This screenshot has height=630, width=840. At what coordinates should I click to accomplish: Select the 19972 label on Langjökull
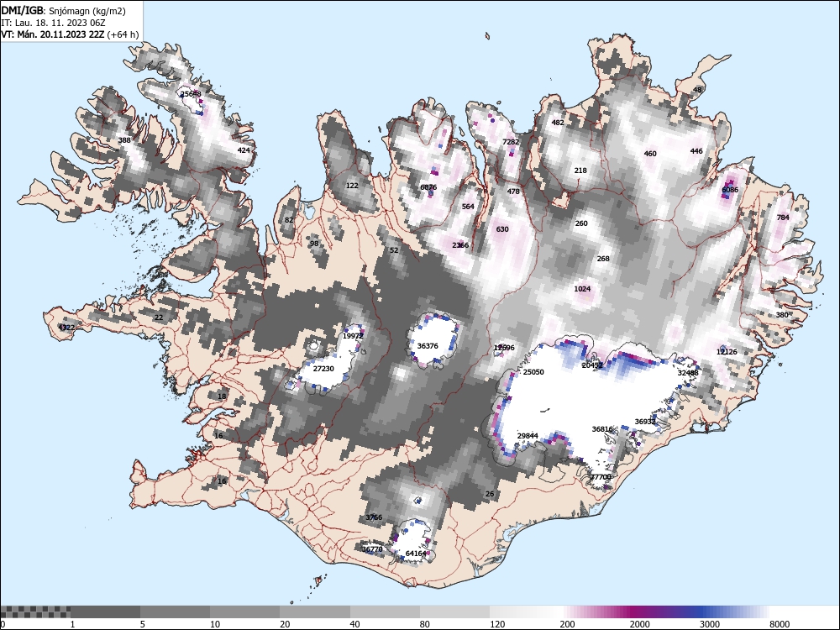click(353, 337)
